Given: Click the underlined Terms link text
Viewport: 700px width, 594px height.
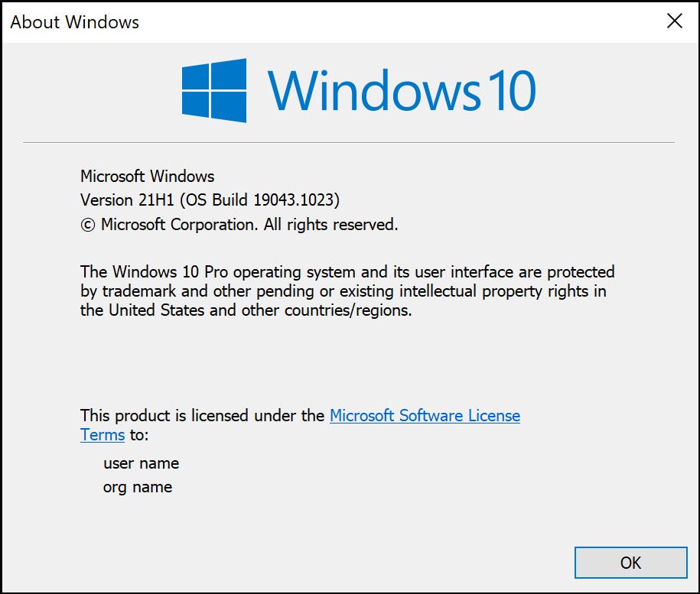Looking at the screenshot, I should click(x=103, y=434).
